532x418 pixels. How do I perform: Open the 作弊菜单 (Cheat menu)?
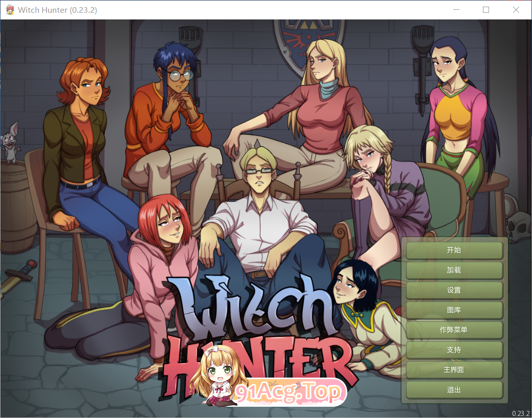point(454,329)
